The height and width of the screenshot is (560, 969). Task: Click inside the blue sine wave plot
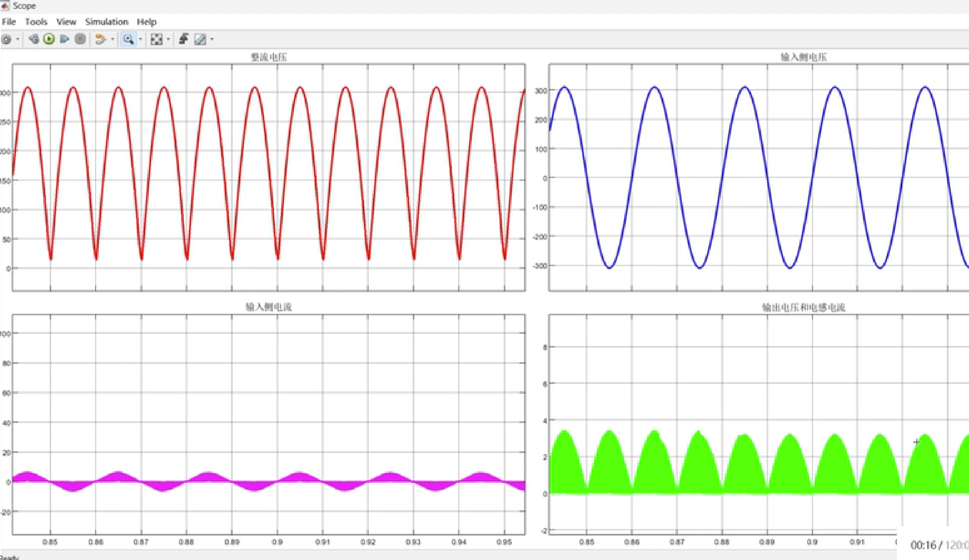[759, 178]
